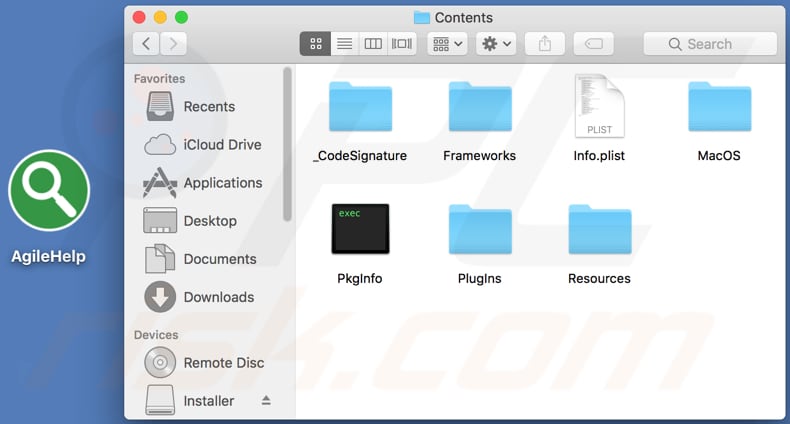Click the AgileHelp magnifier app icon
The image size is (790, 424).
[49, 190]
